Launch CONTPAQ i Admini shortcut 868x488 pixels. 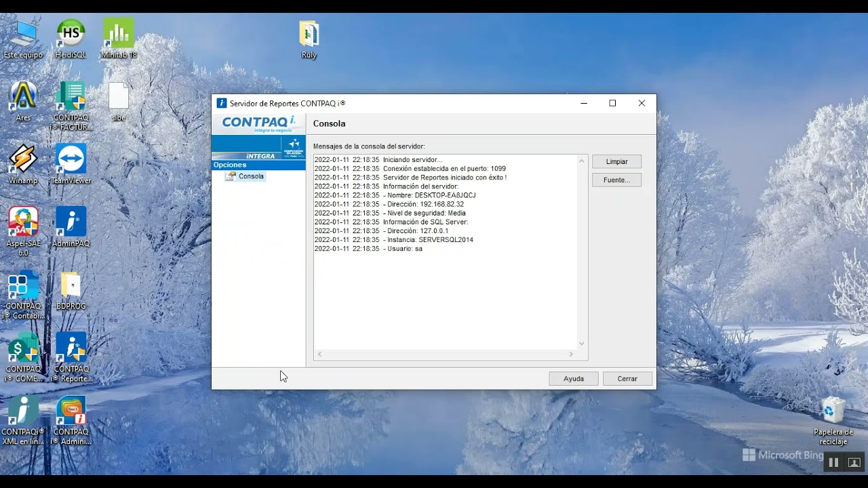click(x=71, y=420)
